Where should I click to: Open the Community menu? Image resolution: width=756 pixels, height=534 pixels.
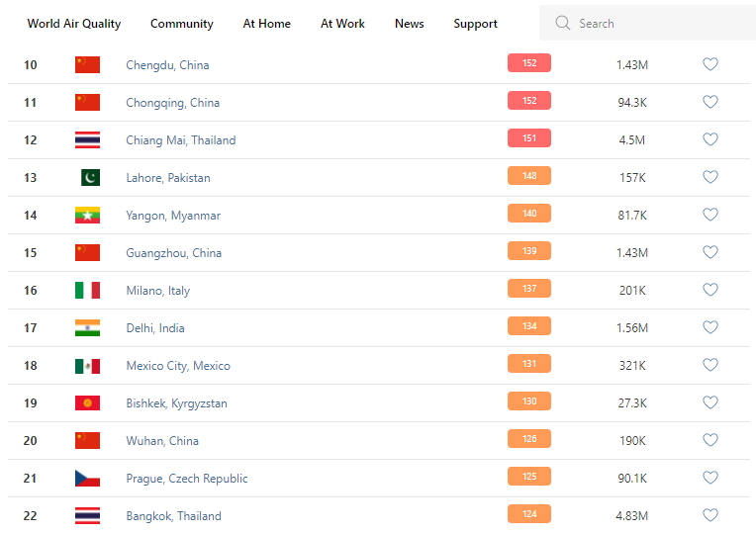[x=182, y=23]
